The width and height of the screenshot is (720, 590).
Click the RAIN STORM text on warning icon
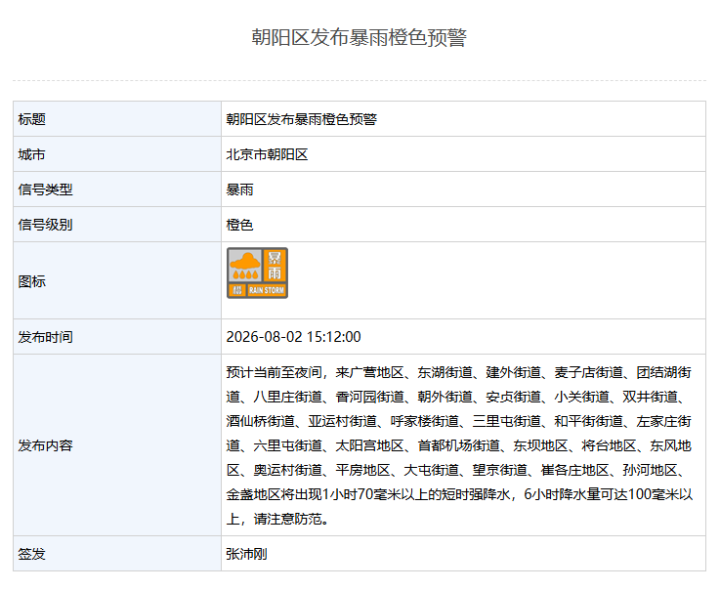click(x=267, y=290)
